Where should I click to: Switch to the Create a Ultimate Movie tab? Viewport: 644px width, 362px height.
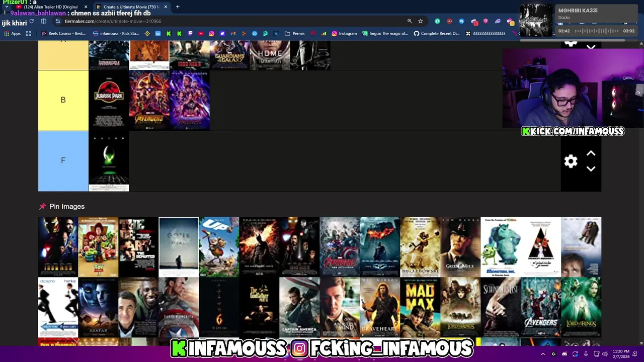point(131,7)
